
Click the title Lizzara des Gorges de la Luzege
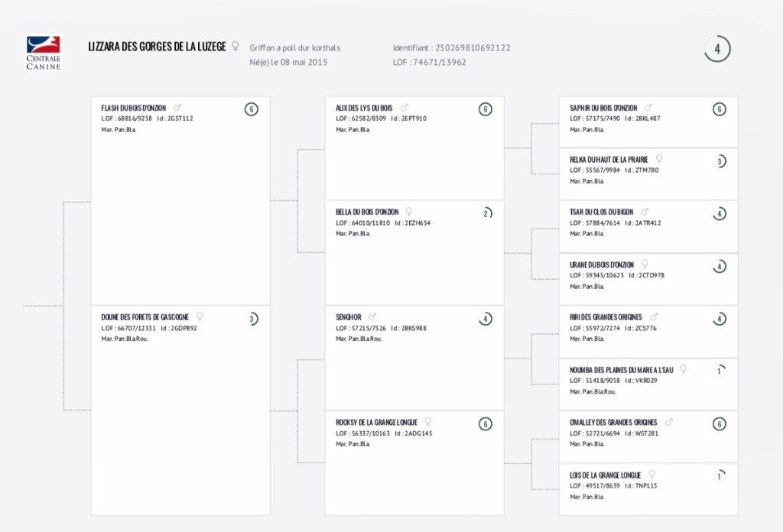click(158, 47)
